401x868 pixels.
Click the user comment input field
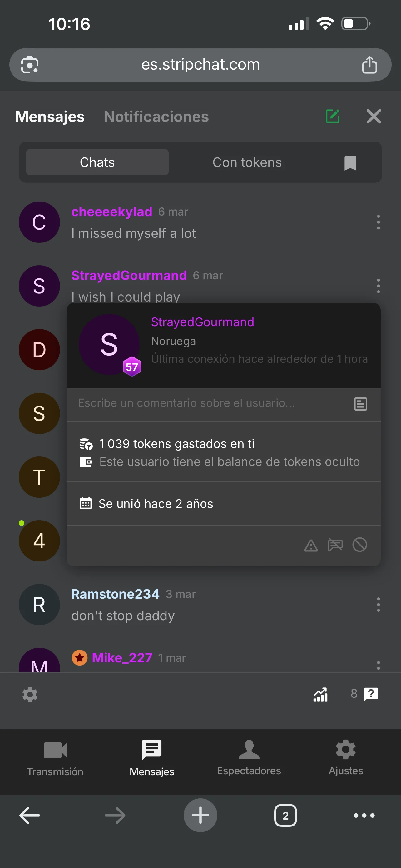[209, 403]
